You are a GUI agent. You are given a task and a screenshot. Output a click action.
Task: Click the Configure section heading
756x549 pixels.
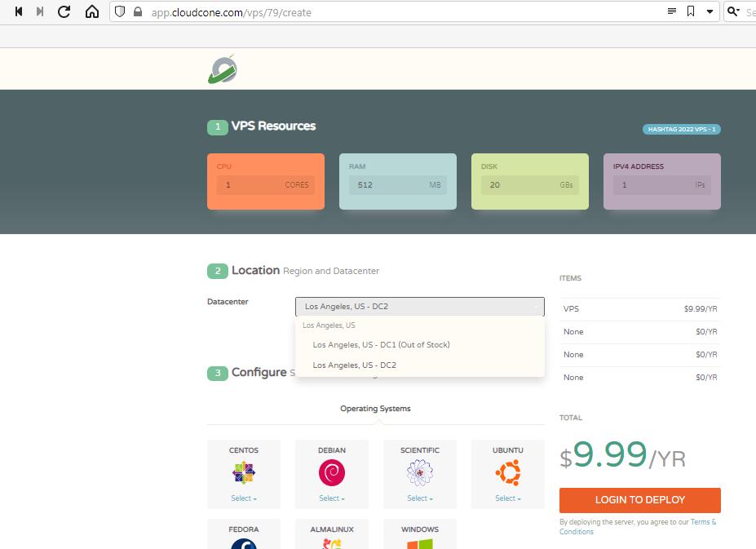[259, 372]
